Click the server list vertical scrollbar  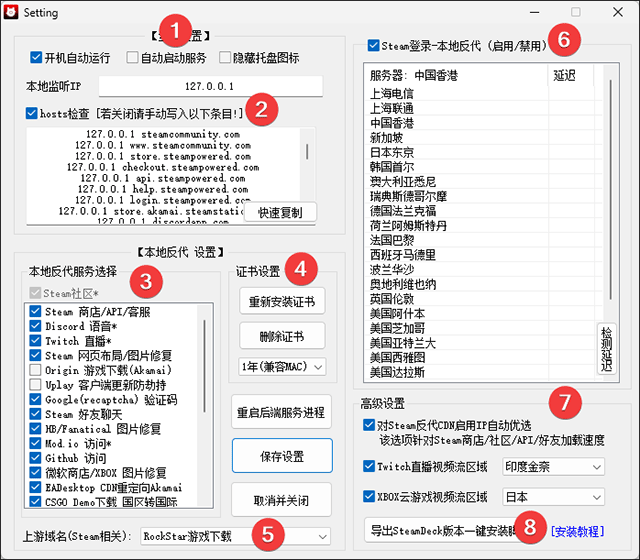point(611,190)
